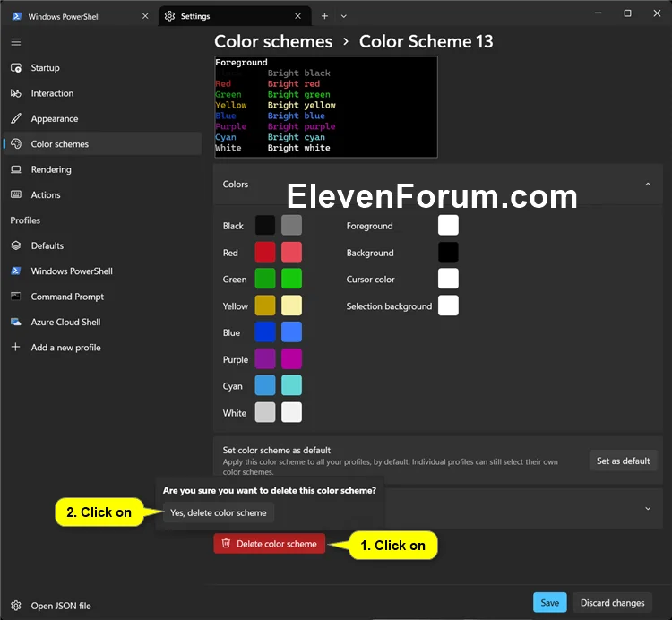Screen dimensions: 672x620
Task: Switch to the Windows PowerShell tab
Action: click(x=80, y=16)
